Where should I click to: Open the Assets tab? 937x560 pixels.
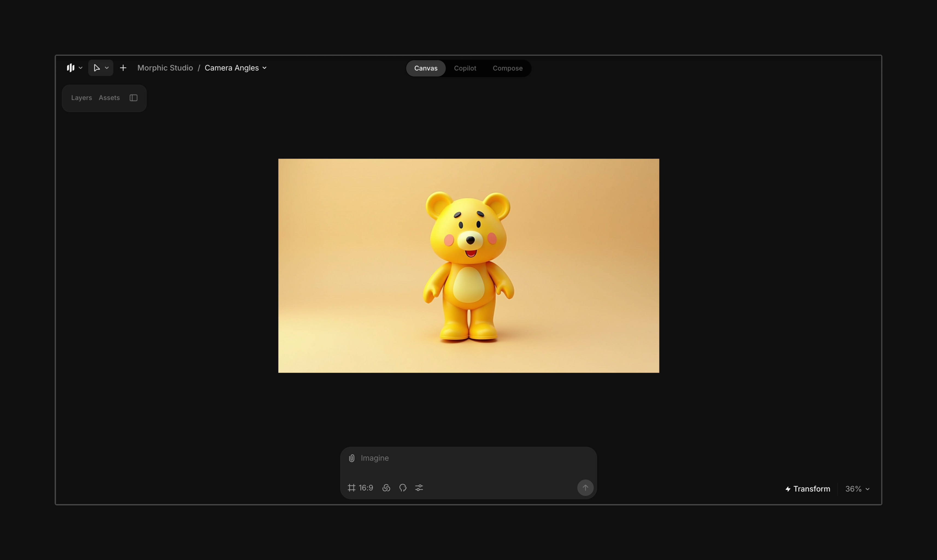[109, 98]
